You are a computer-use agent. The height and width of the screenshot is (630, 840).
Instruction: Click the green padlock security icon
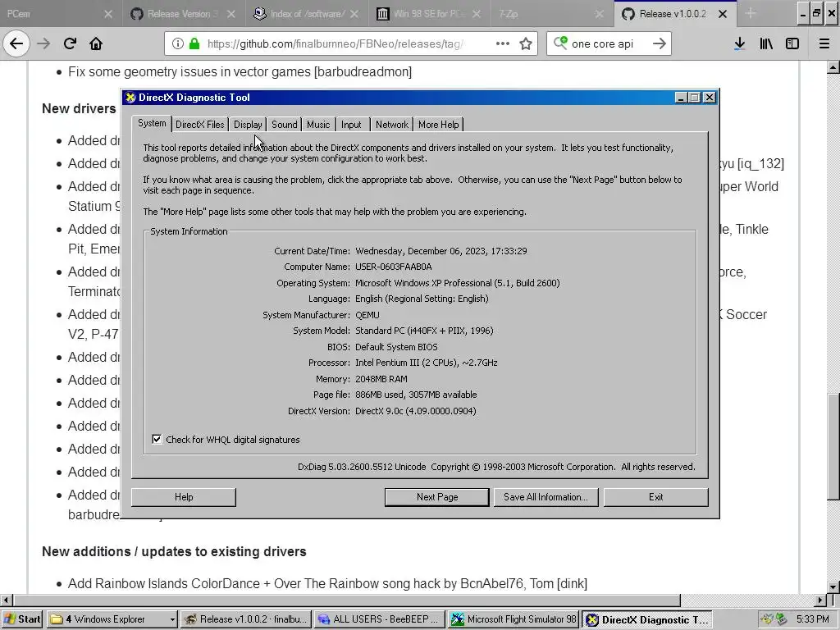(x=194, y=43)
